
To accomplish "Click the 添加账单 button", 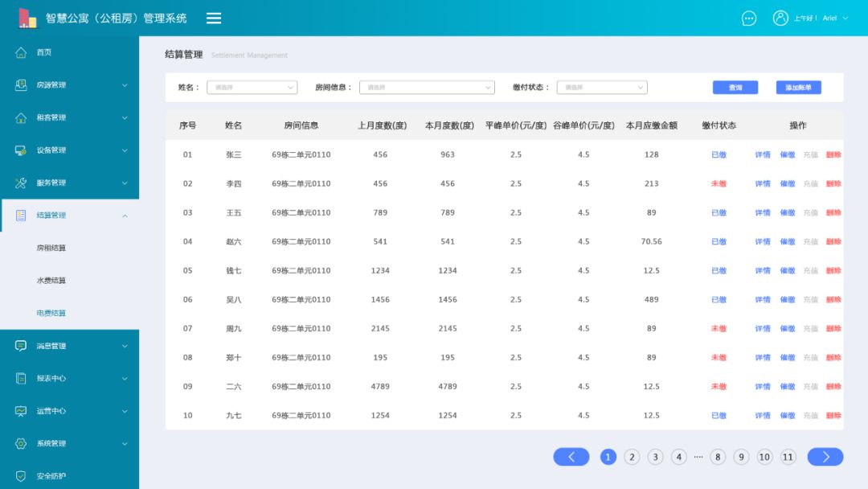I will pyautogui.click(x=798, y=86).
